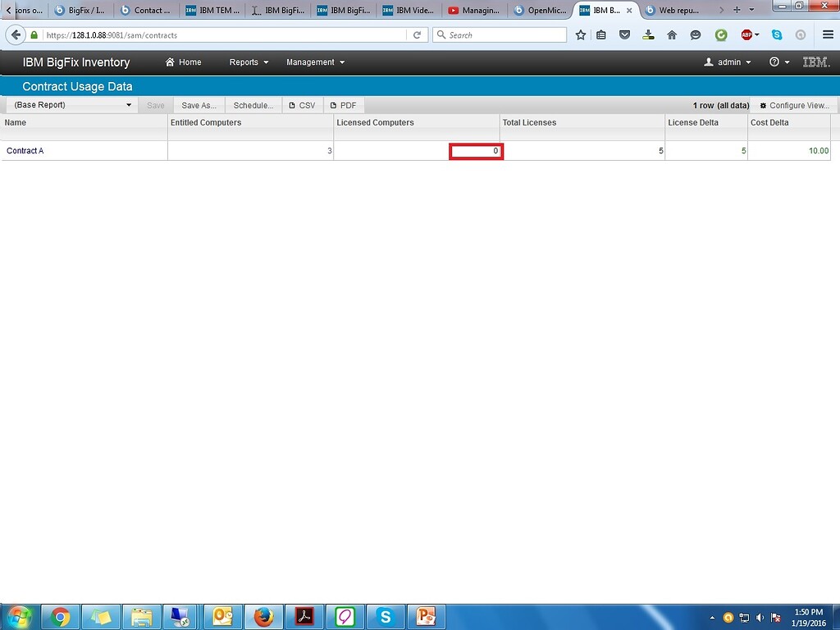Export the report as CSV

302,105
